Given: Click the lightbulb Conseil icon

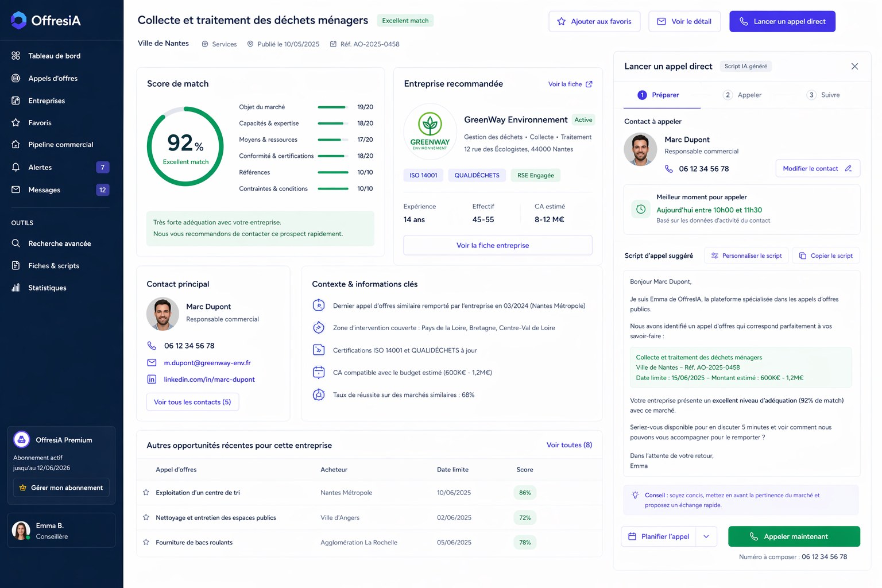Looking at the screenshot, I should coord(635,495).
